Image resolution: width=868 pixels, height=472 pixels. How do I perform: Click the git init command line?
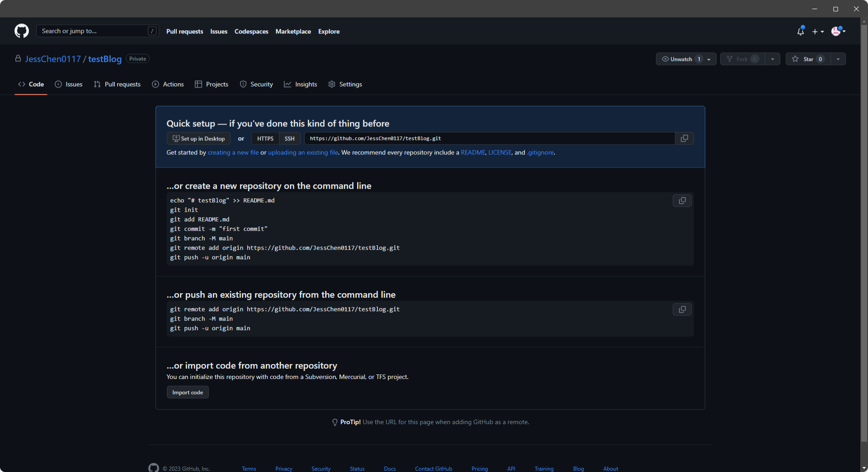point(184,210)
